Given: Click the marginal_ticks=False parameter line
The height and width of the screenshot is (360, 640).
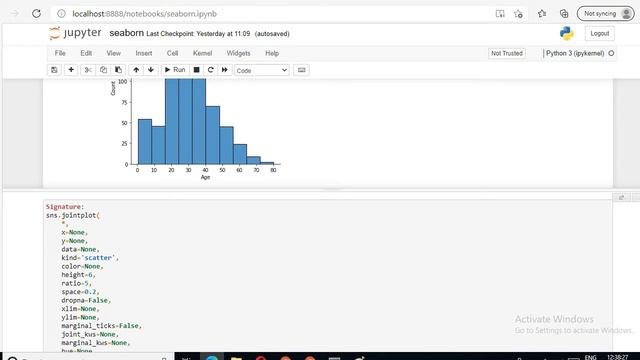Looking at the screenshot, I should point(102,326).
